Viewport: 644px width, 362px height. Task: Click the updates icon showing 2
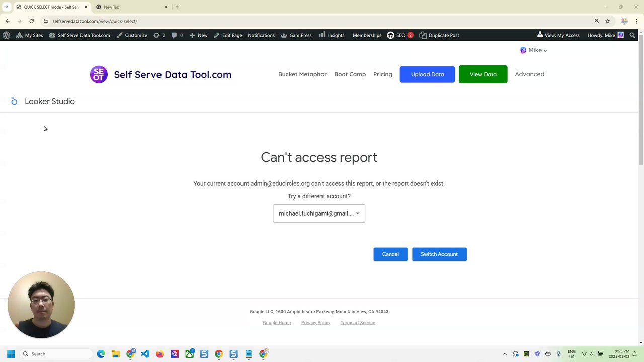tap(159, 35)
